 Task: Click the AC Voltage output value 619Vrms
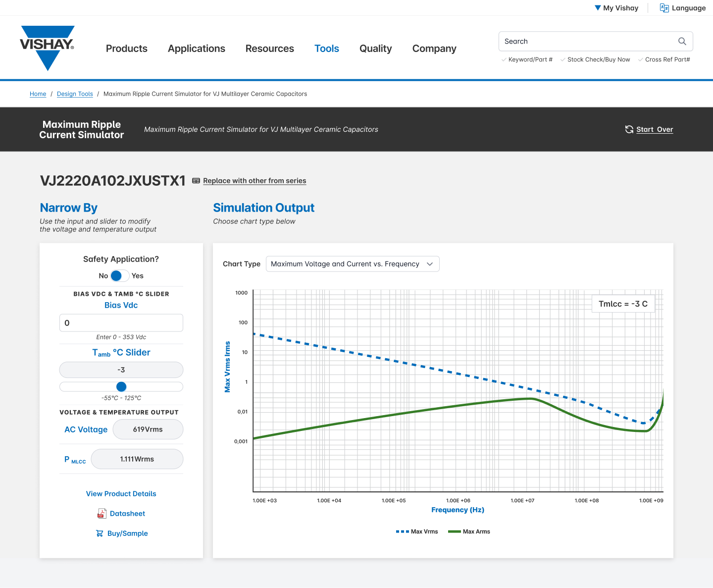pos(148,429)
